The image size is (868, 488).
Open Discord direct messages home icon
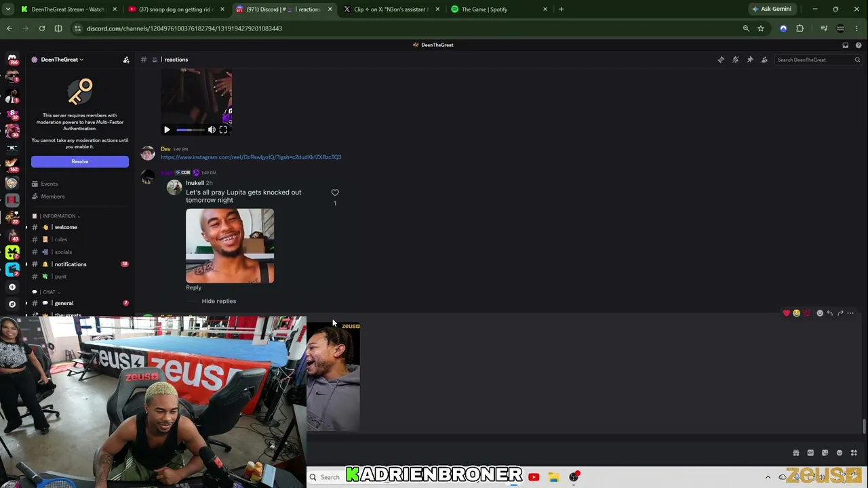click(x=12, y=59)
